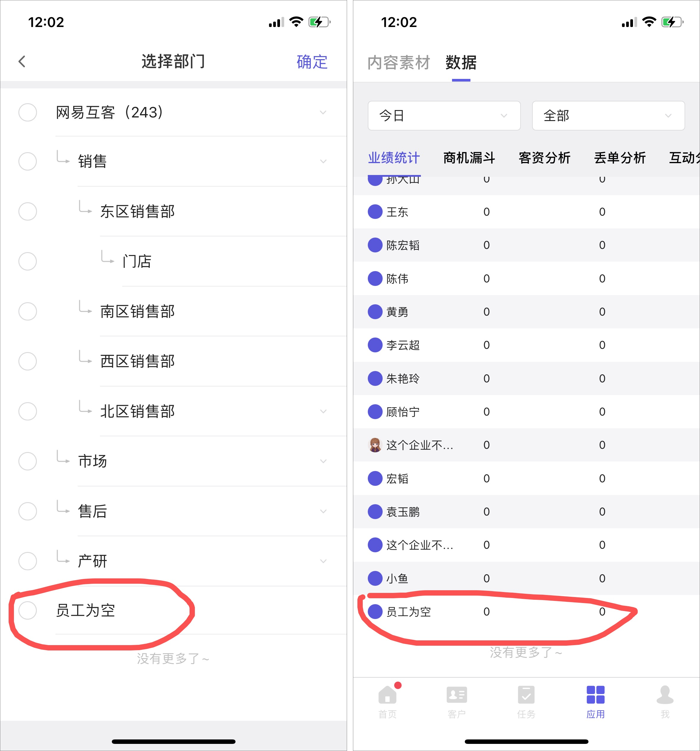Open the 今日 date dropdown

(444, 116)
